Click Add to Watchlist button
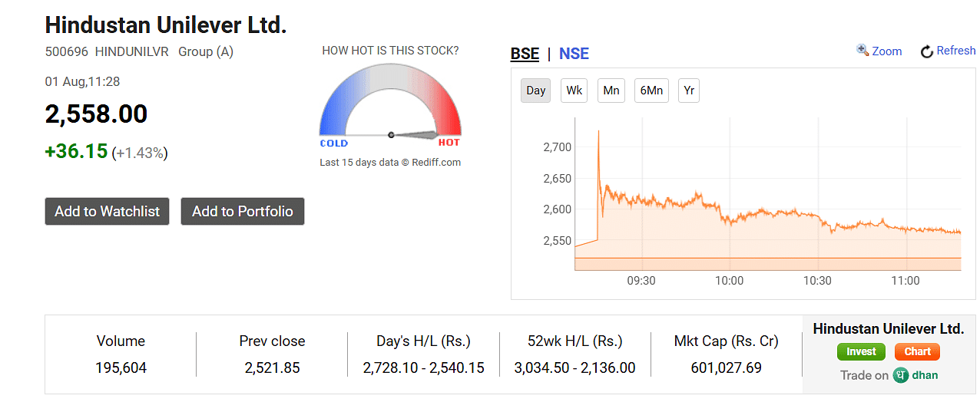The width and height of the screenshot is (980, 402). pos(108,212)
